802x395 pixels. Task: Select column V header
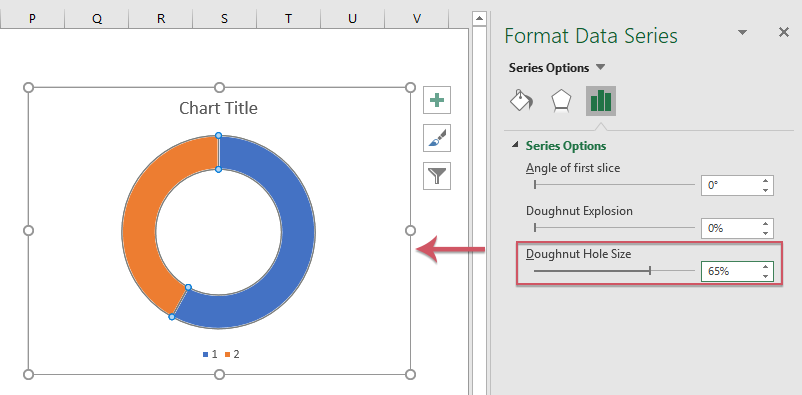417,19
